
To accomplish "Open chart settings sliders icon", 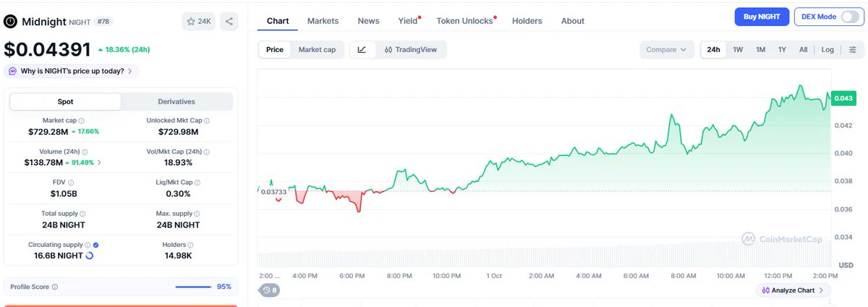I will point(852,50).
